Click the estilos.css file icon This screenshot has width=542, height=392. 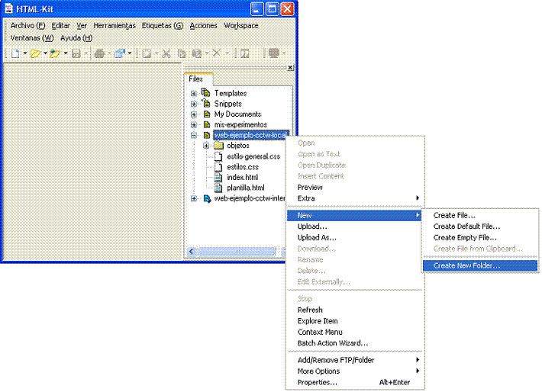tap(218, 167)
